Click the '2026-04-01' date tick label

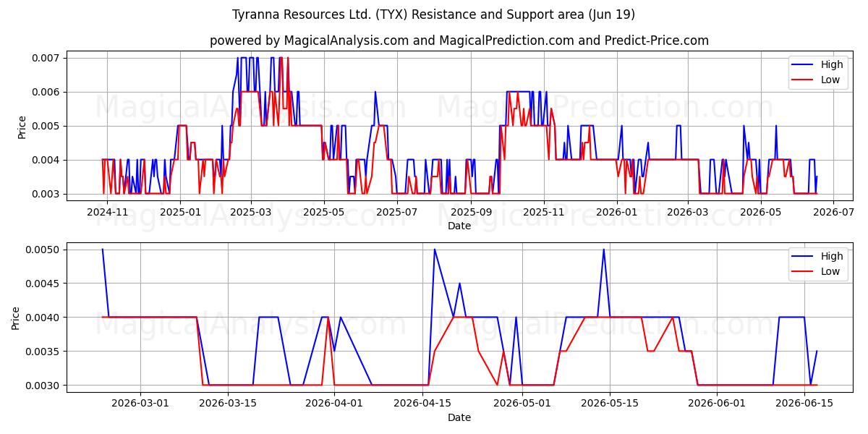(334, 404)
